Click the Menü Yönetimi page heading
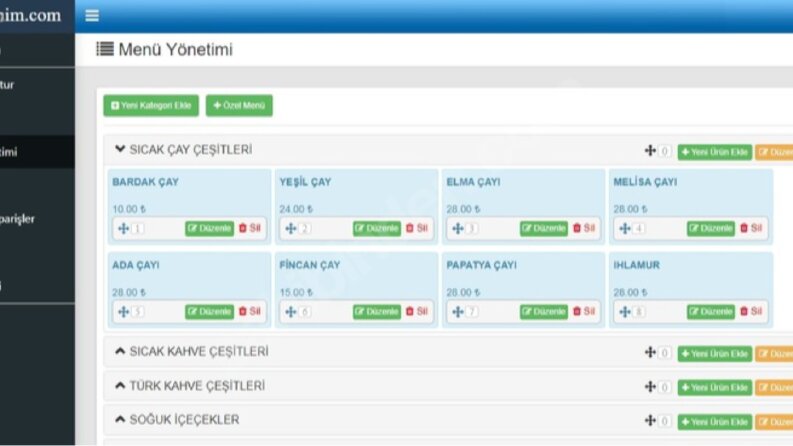This screenshot has height=446, width=793. pos(175,50)
